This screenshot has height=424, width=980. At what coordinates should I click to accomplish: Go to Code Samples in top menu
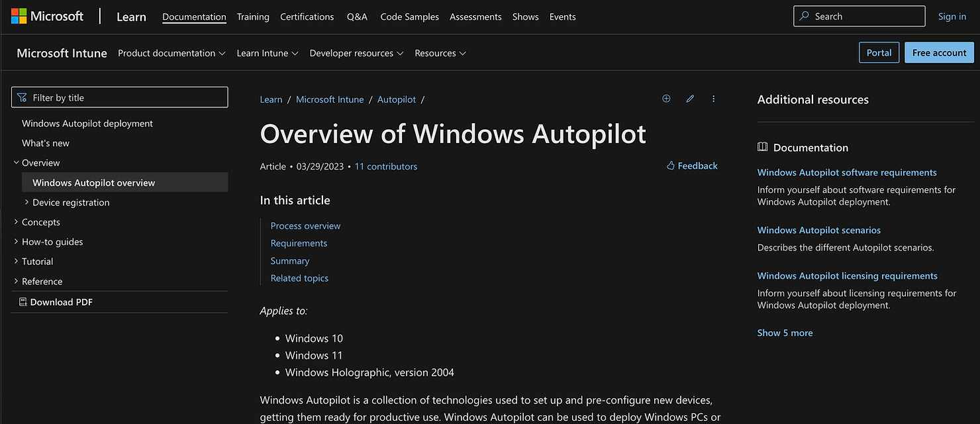pyautogui.click(x=409, y=17)
